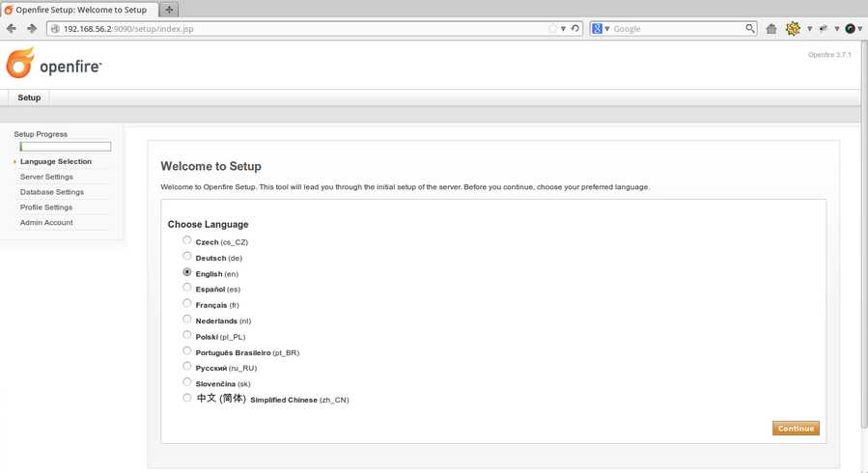Viewport: 868px width, 473px height.
Task: Click the bookmark star in the address bar
Action: coord(552,29)
